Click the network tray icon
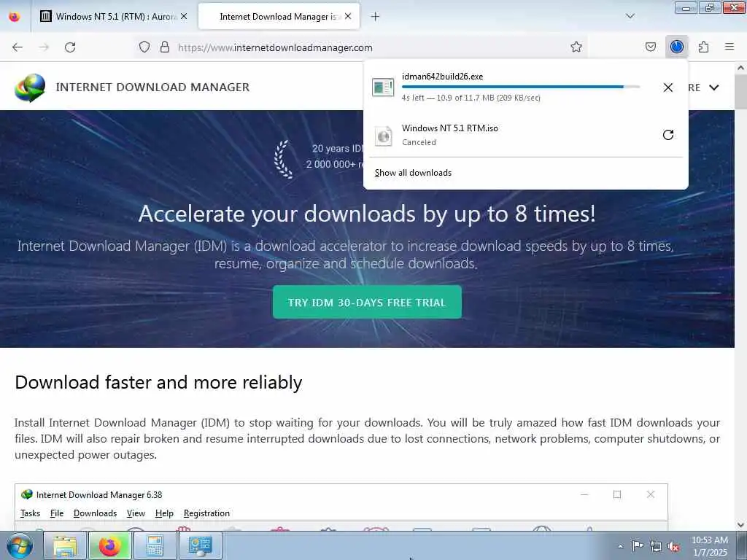Image resolution: width=747 pixels, height=560 pixels. pyautogui.click(x=656, y=547)
